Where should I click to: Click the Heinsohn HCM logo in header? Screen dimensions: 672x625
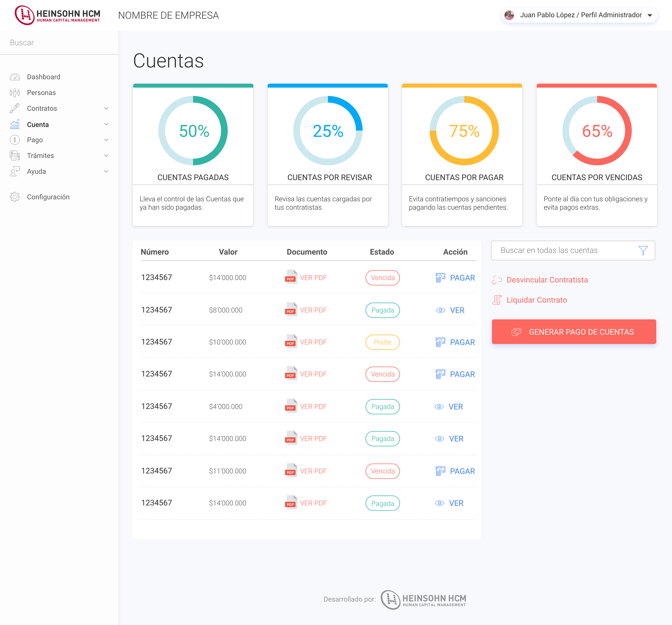[x=57, y=15]
